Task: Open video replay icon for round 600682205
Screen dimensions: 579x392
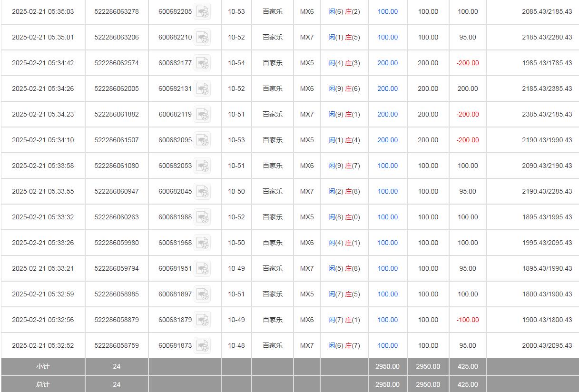Action: pos(202,11)
